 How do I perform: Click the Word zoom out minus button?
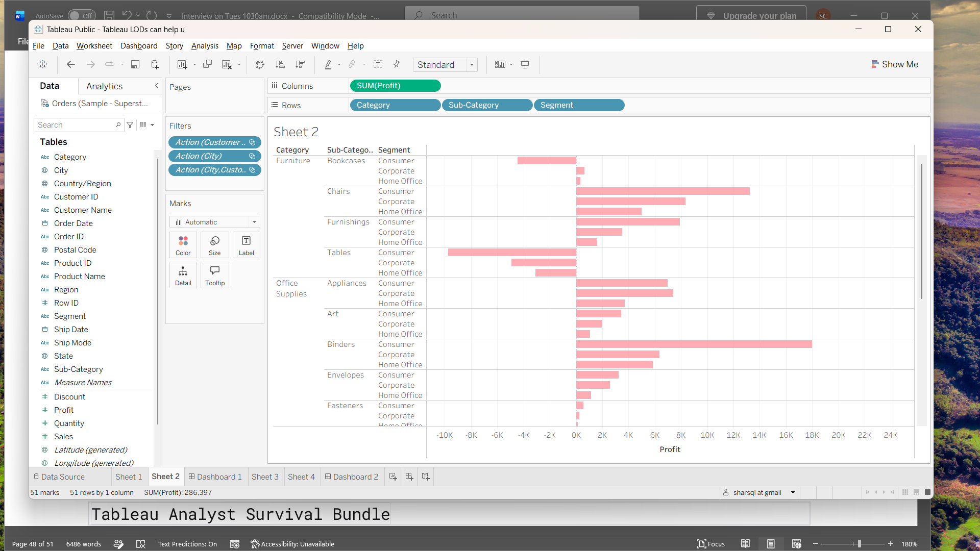[x=815, y=544]
